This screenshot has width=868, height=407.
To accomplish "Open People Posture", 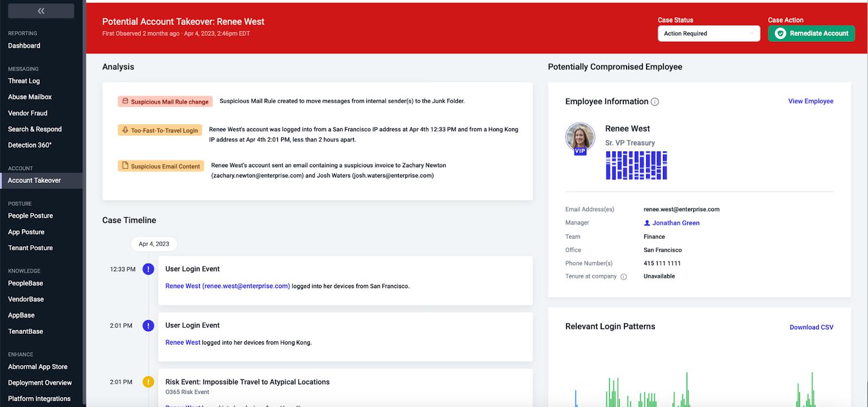I will (x=30, y=215).
